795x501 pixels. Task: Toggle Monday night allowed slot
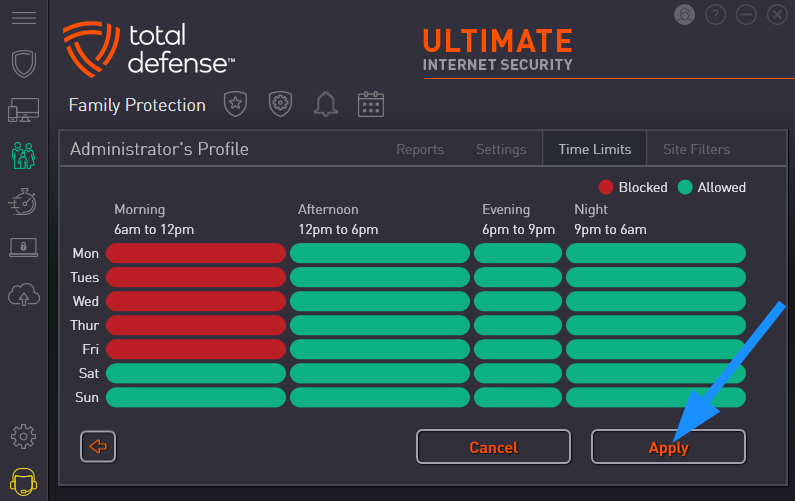pos(656,253)
